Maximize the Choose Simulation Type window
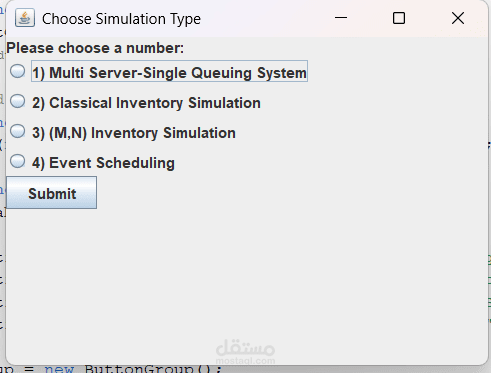 click(399, 18)
